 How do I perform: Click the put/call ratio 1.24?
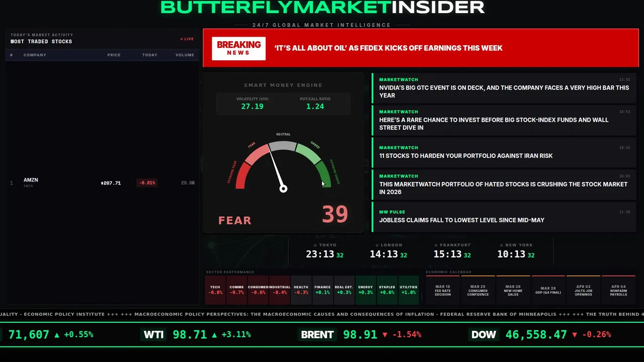click(x=315, y=107)
